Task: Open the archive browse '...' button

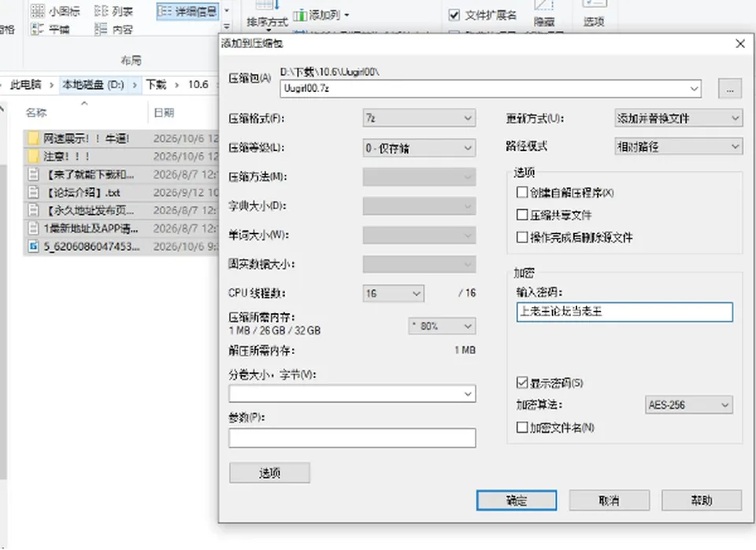Action: 730,89
